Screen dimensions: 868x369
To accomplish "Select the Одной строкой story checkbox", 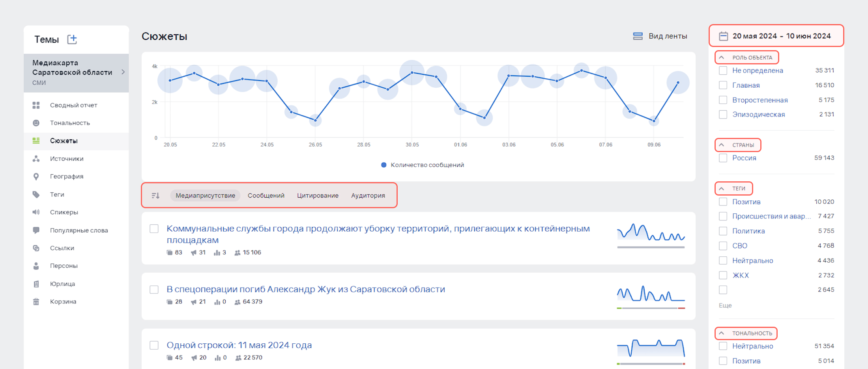I will tap(154, 345).
